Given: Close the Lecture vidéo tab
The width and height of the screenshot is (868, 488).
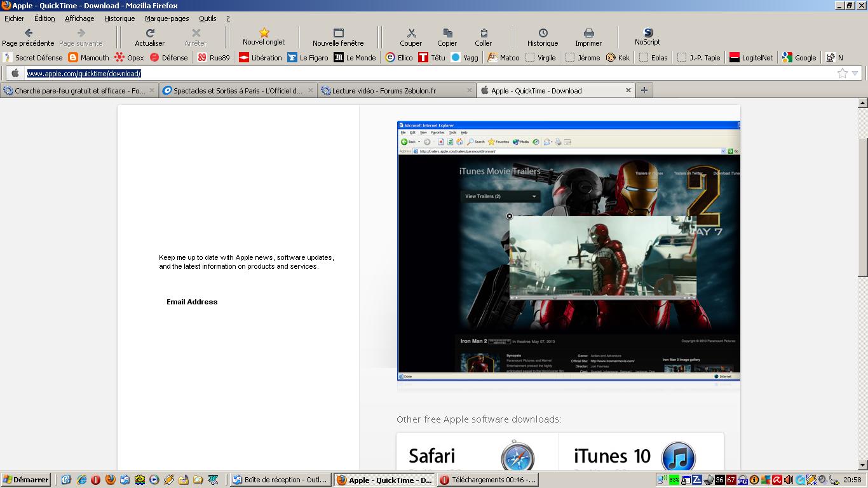Looking at the screenshot, I should (x=470, y=90).
